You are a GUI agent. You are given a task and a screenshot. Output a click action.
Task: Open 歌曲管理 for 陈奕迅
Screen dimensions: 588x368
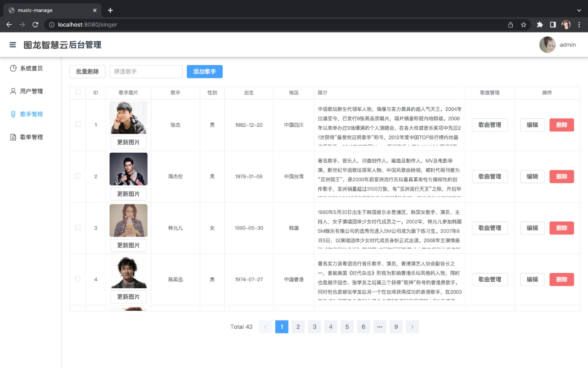point(490,279)
